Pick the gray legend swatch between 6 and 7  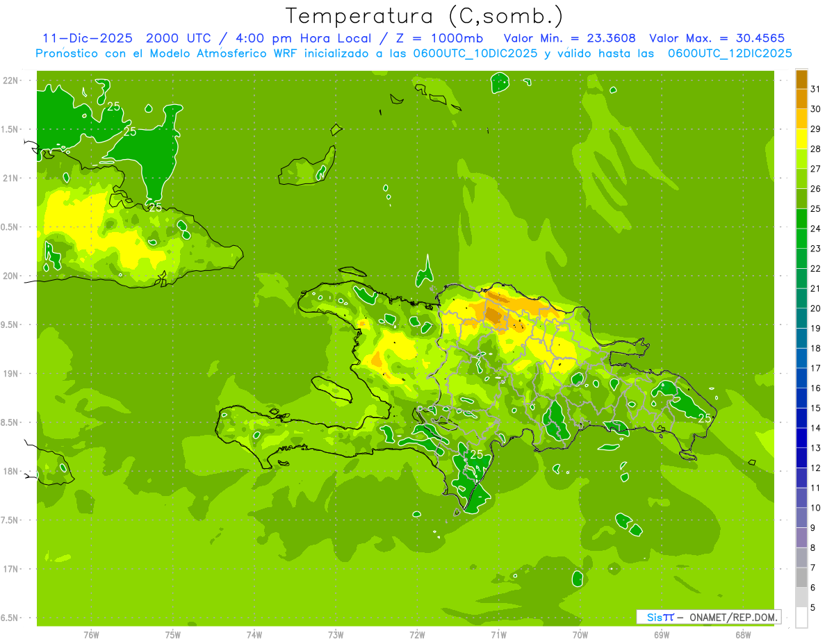point(801,577)
